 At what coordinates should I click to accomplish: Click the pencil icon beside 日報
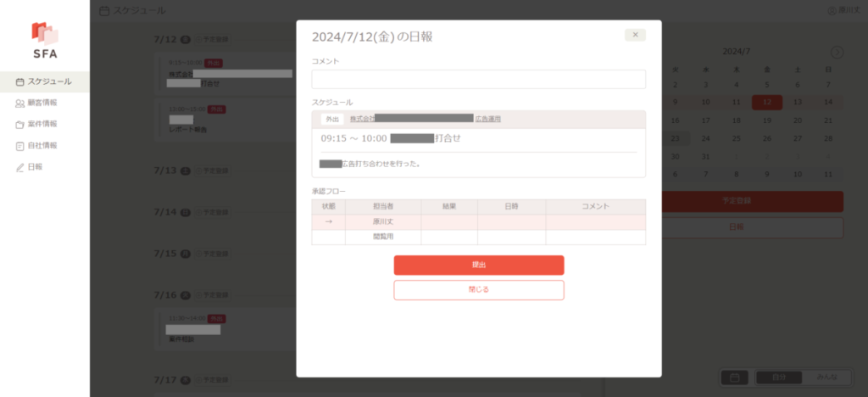[x=19, y=167]
